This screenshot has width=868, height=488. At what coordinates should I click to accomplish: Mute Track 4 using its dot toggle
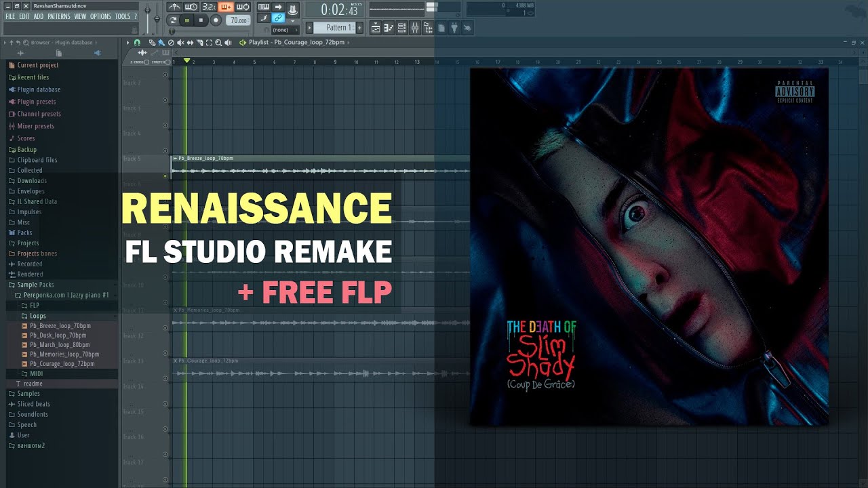pos(165,150)
